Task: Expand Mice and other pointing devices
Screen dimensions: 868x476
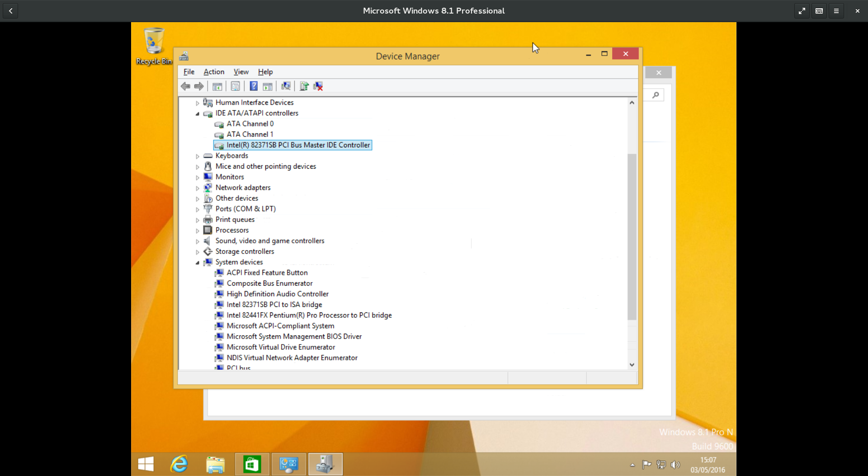Action: [198, 167]
